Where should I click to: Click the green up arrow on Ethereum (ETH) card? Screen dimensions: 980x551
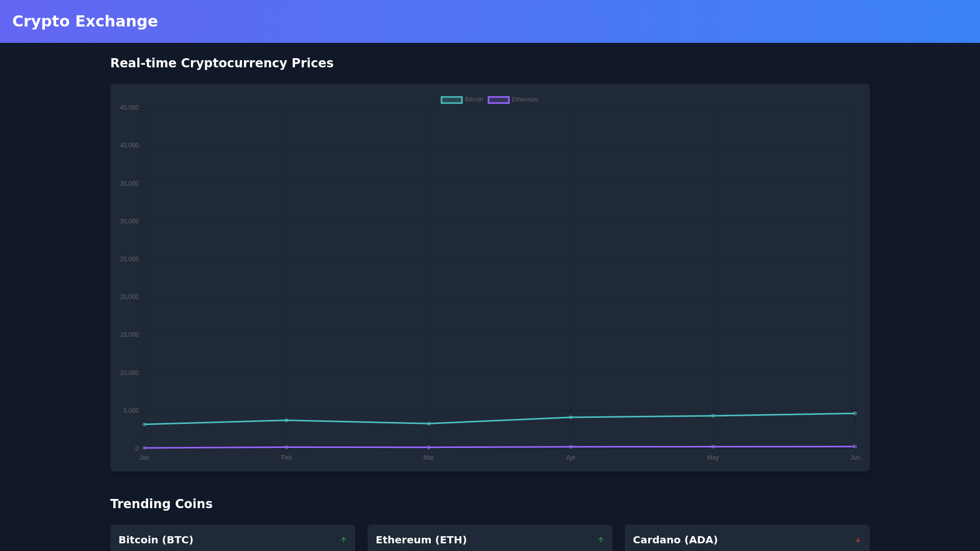(601, 539)
